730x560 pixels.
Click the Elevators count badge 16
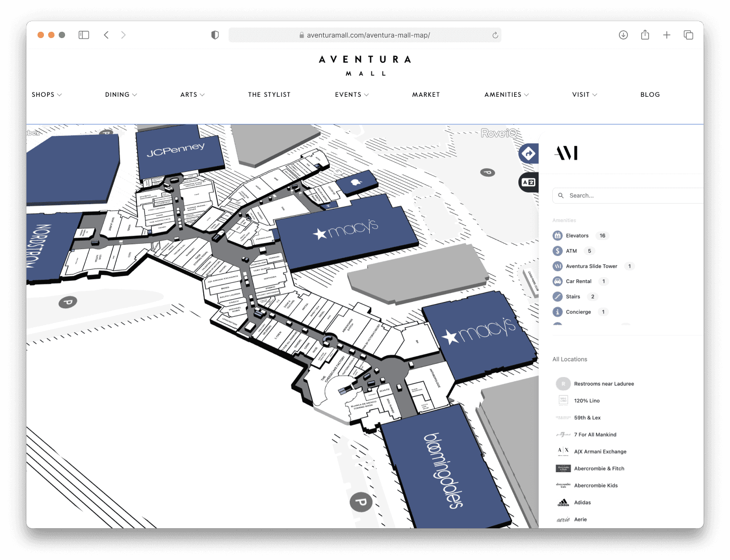point(603,236)
